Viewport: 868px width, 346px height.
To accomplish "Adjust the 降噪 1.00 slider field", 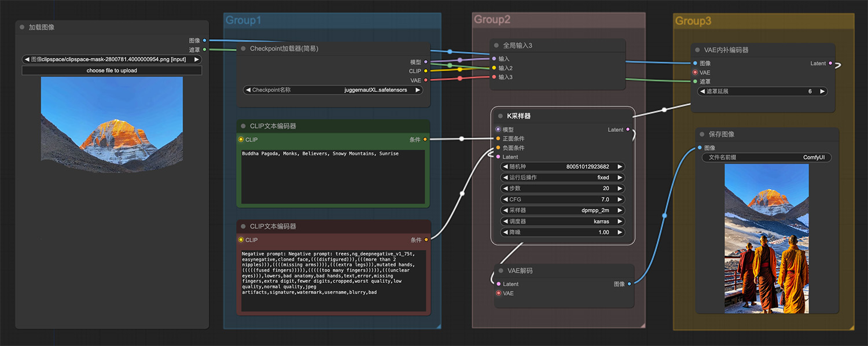I will 562,233.
